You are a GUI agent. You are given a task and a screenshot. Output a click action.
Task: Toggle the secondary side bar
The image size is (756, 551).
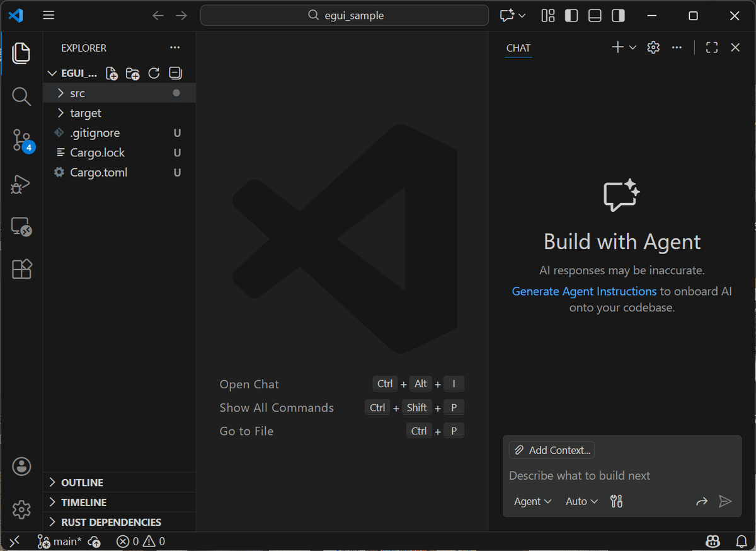(x=618, y=16)
